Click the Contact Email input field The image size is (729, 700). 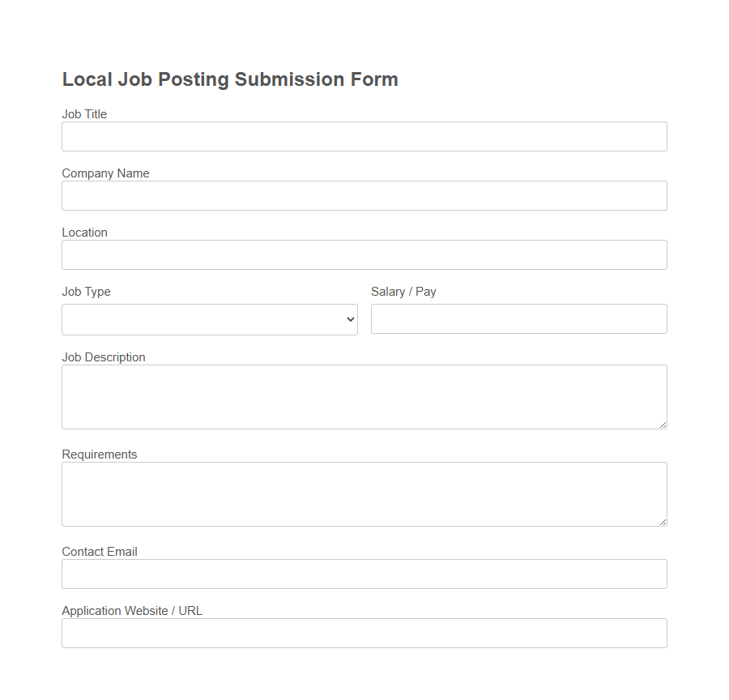click(364, 574)
